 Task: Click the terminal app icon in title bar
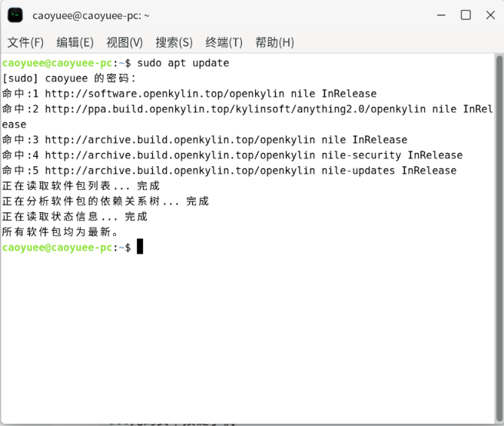[x=15, y=15]
